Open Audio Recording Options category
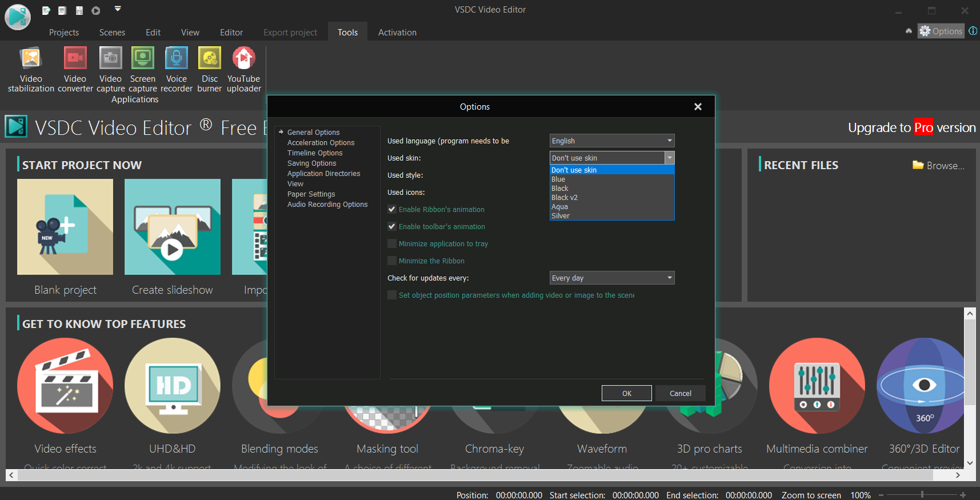This screenshot has height=500, width=980. coord(327,204)
